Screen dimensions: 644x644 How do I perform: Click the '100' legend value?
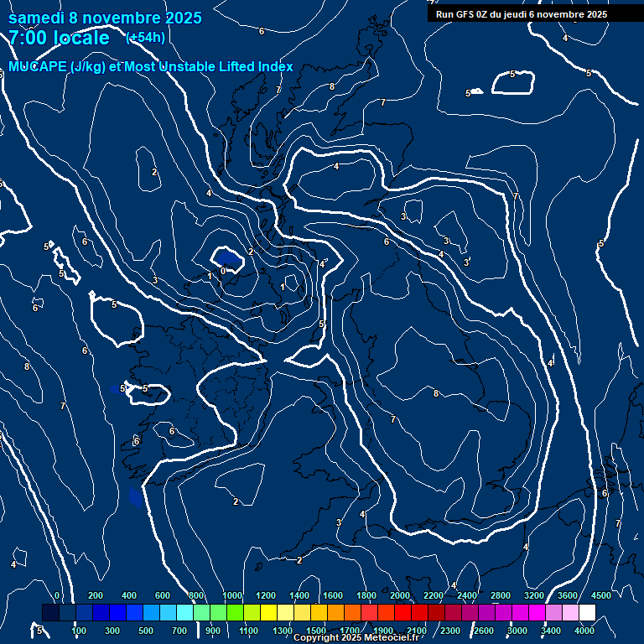point(79,631)
